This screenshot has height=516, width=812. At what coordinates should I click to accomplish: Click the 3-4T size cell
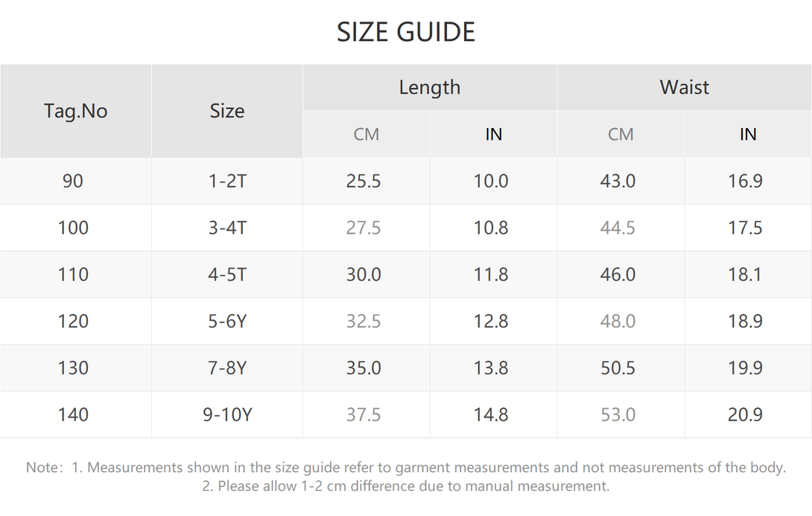coord(226,228)
